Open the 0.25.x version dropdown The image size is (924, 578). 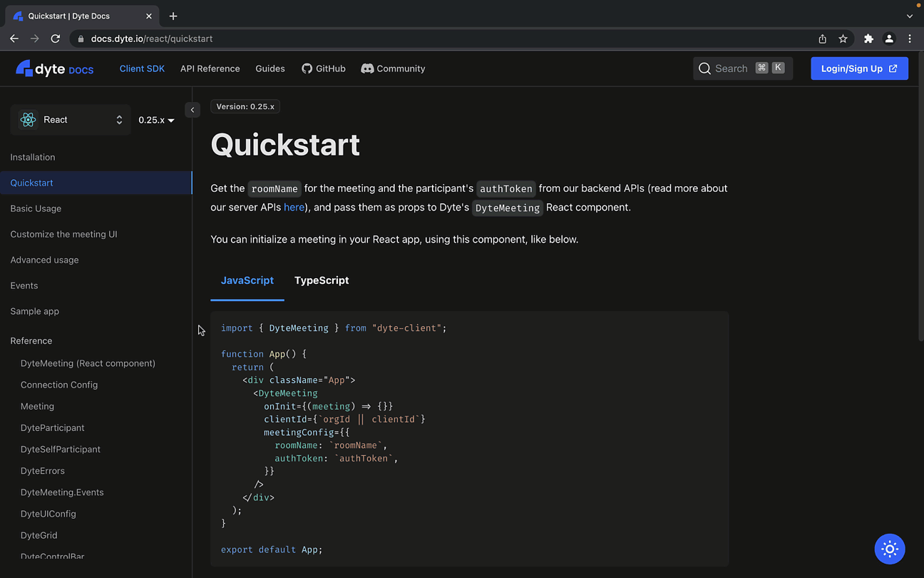click(156, 120)
